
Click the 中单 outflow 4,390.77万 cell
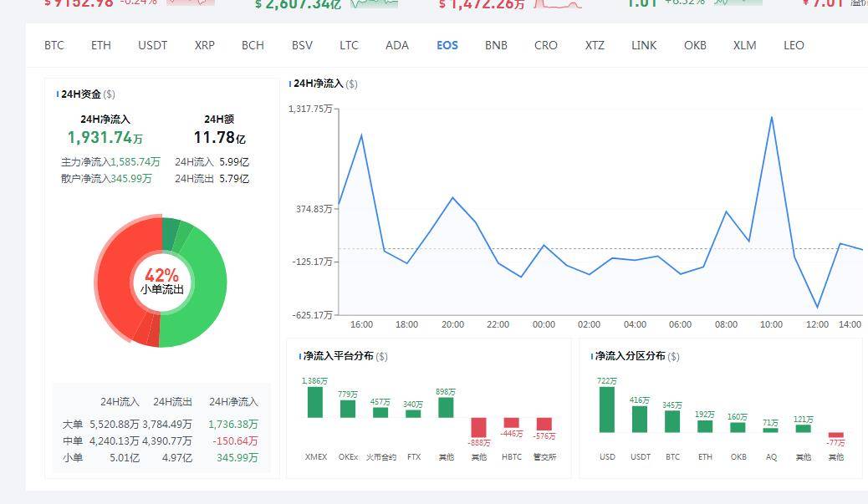[x=167, y=441]
